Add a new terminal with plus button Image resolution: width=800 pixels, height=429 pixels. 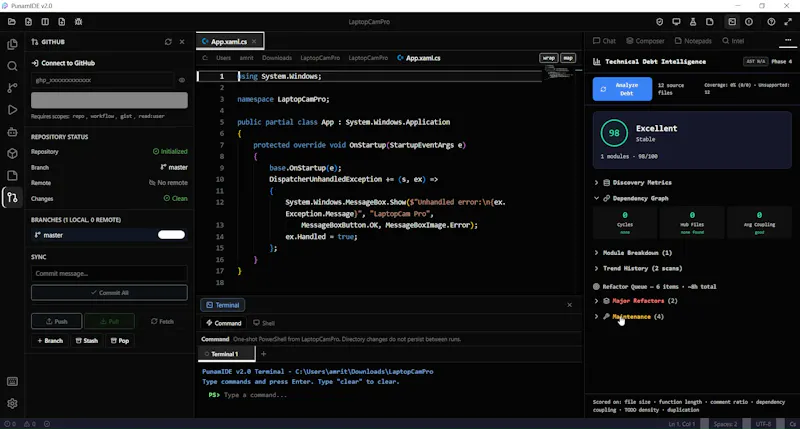[263, 354]
